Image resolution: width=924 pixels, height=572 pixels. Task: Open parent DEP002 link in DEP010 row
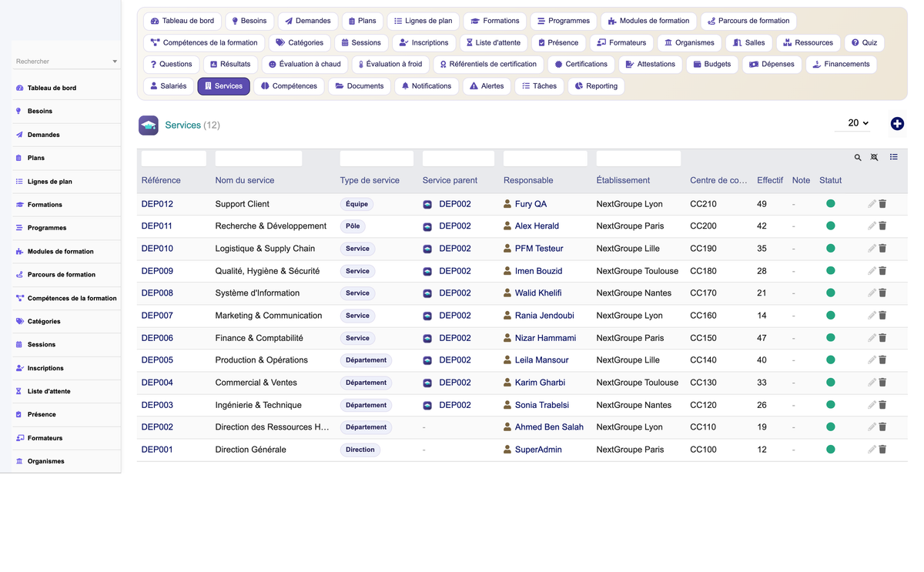pos(455,249)
